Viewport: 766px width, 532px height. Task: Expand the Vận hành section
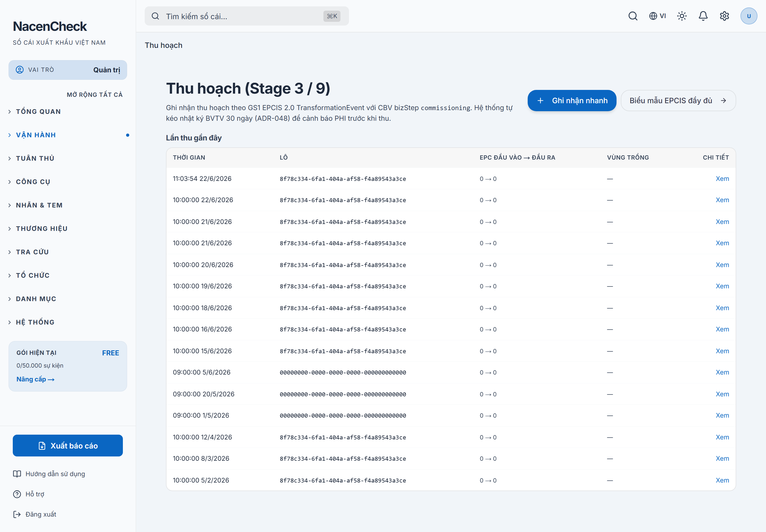(x=68, y=135)
